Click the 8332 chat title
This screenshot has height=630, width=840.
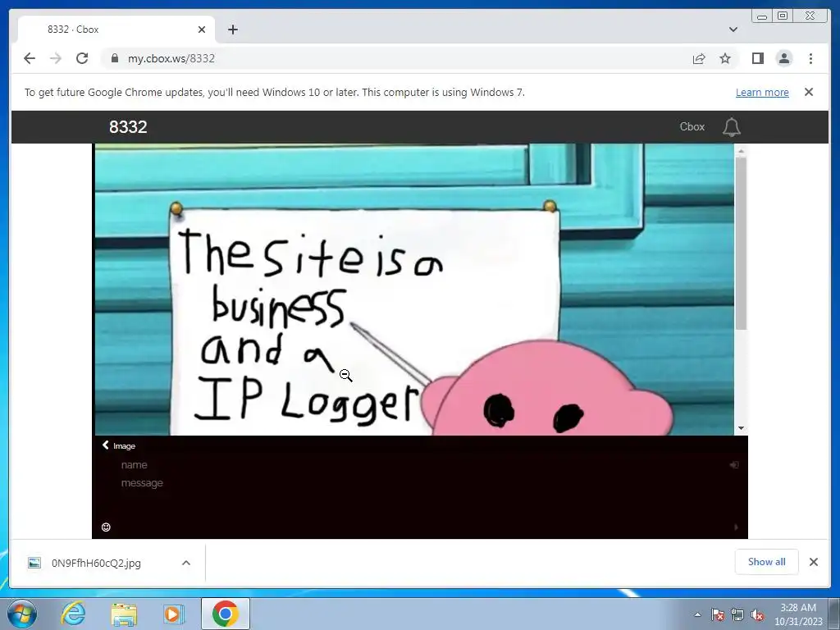[128, 127]
